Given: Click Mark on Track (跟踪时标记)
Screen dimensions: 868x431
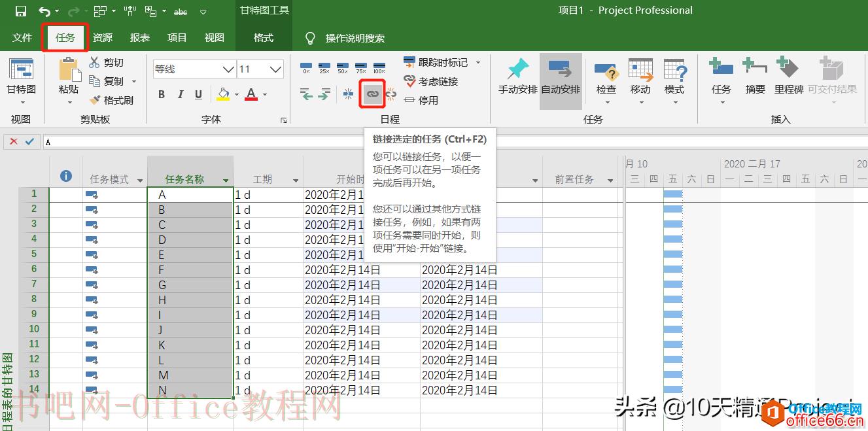Looking at the screenshot, I should (436, 62).
